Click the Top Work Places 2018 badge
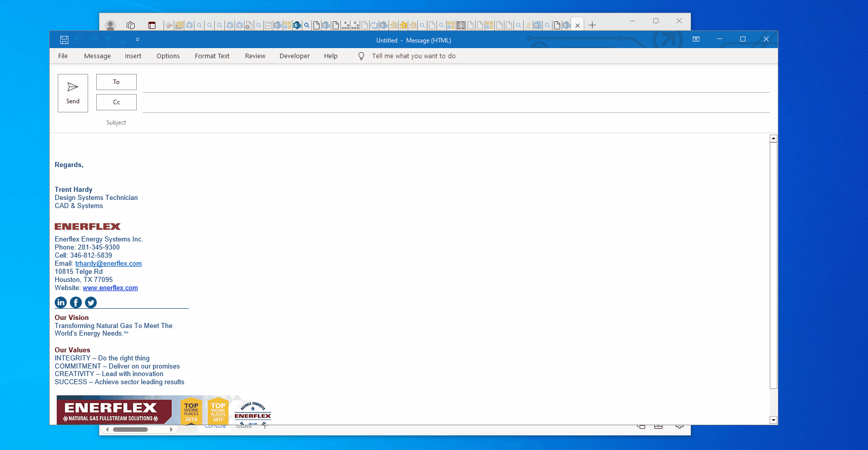Screen dimensions: 868x450 (191, 412)
